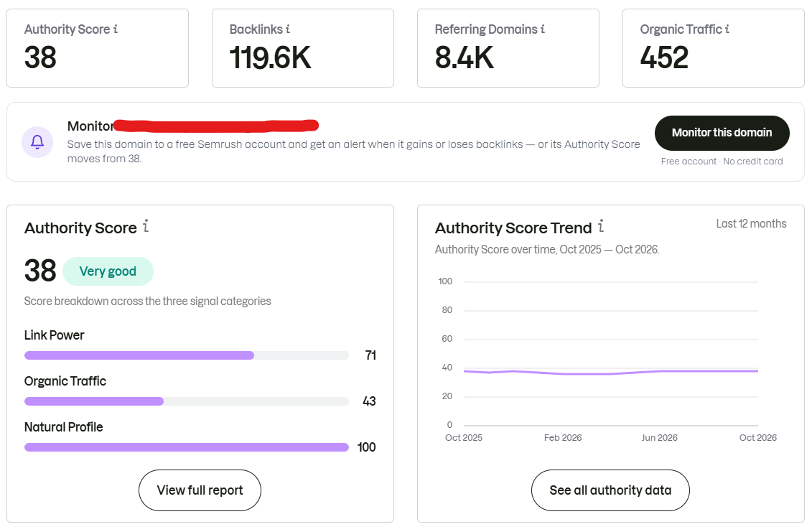
Task: Click the Feb 2026 axis label
Action: point(563,438)
